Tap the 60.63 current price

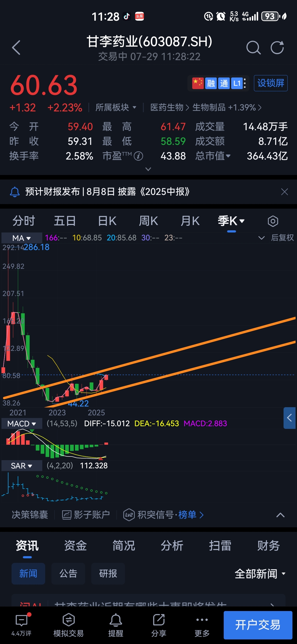pyautogui.click(x=44, y=85)
